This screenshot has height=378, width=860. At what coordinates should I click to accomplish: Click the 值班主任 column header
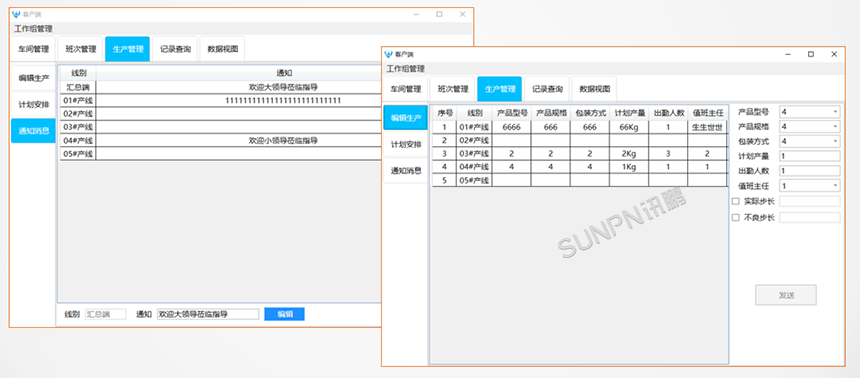pos(707,112)
